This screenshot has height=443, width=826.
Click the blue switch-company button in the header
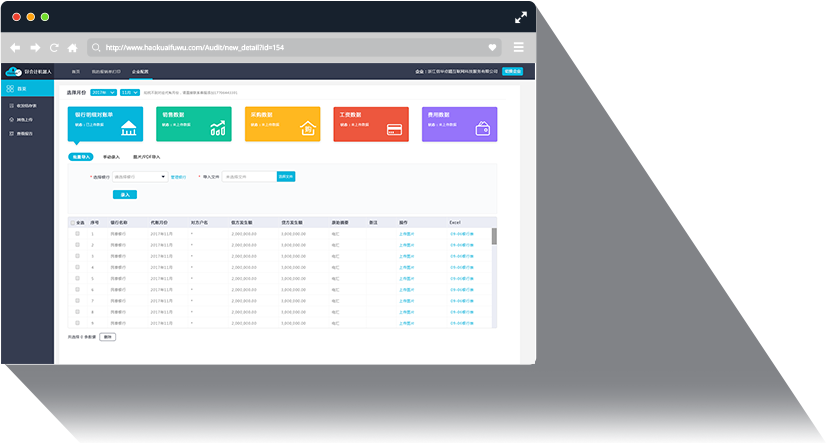click(513, 71)
